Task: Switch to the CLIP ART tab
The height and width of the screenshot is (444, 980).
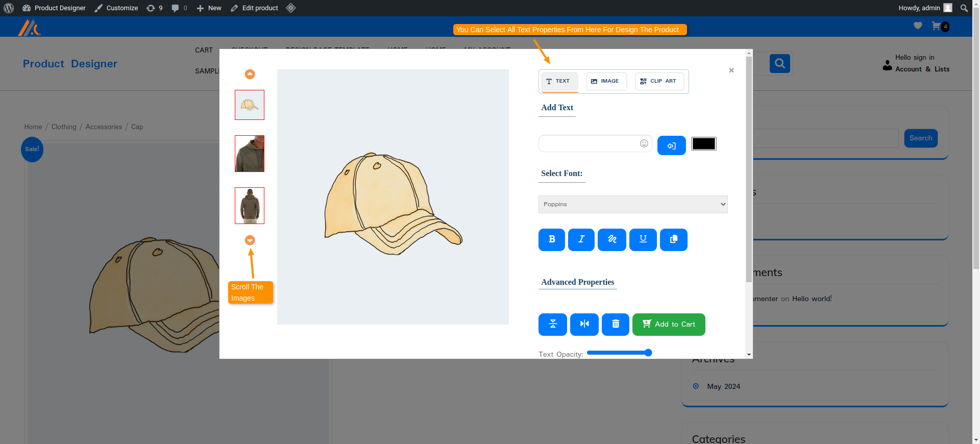Action: 659,82
